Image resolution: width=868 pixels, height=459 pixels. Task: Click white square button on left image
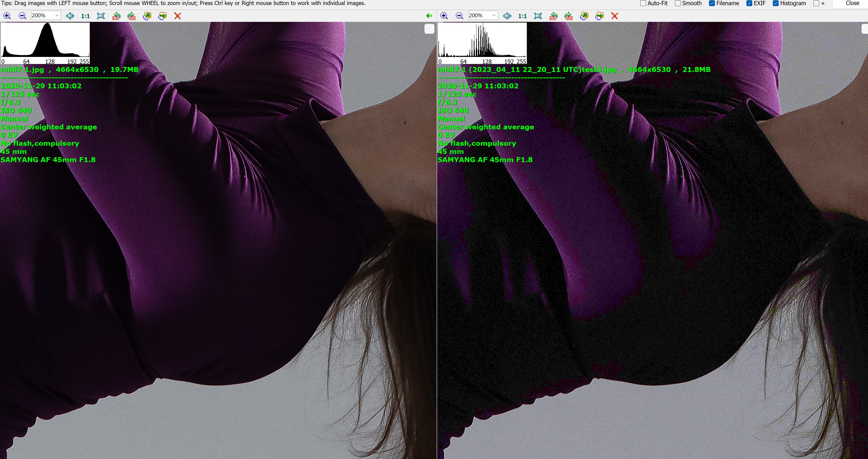coord(429,29)
